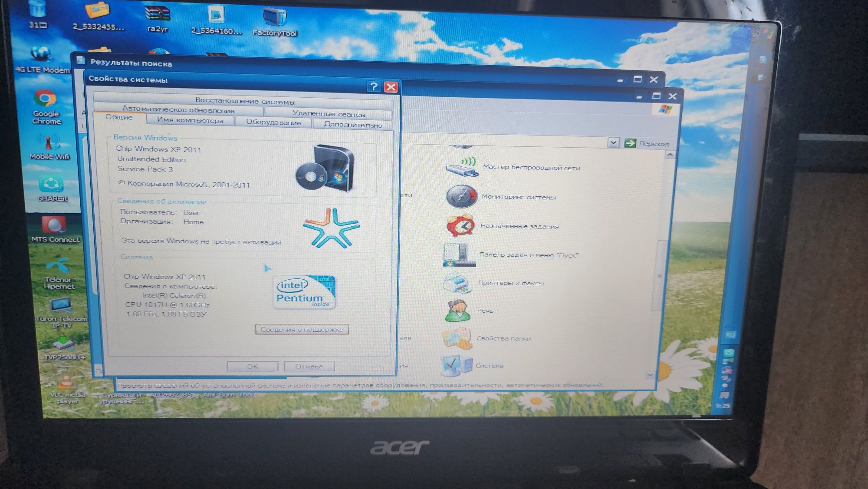
Task: Click the Принтеры и факсы label
Action: pyautogui.click(x=511, y=283)
